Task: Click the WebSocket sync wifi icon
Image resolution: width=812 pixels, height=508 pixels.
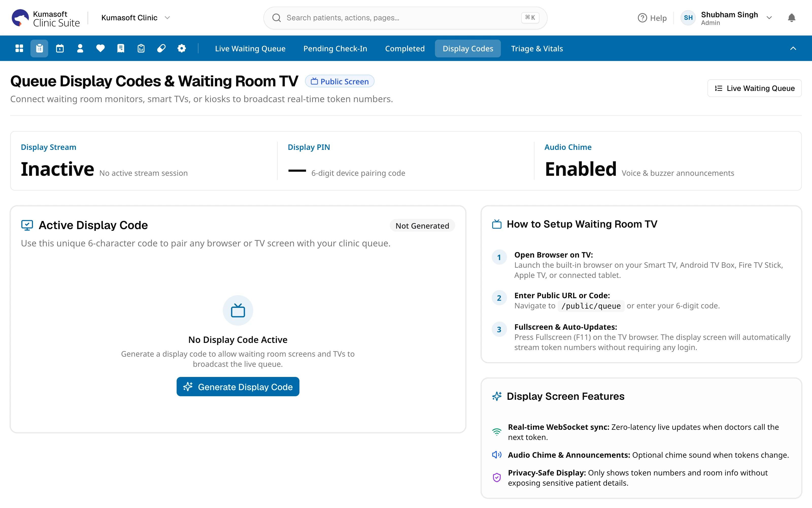Action: click(497, 432)
